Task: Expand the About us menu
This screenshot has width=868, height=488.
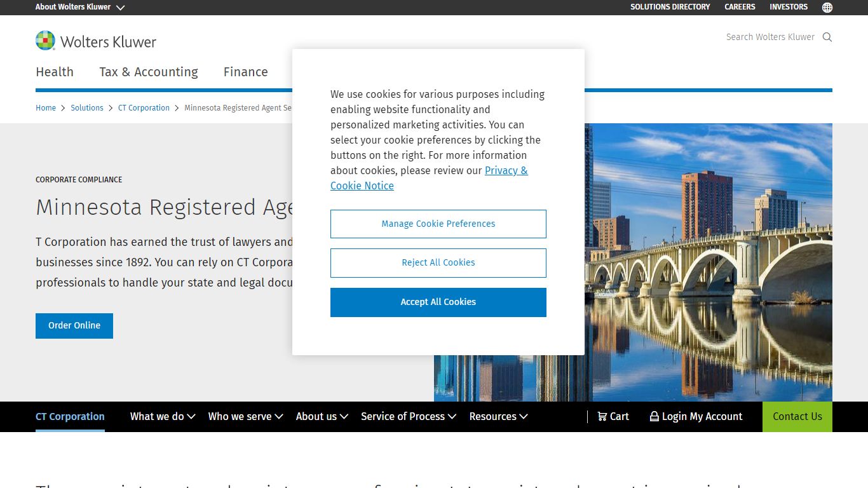Action: point(322,417)
